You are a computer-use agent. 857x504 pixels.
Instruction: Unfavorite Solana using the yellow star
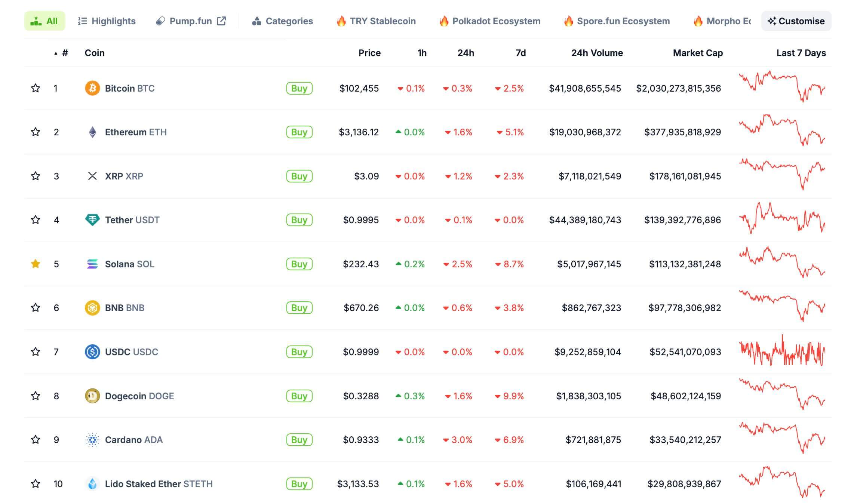36,264
